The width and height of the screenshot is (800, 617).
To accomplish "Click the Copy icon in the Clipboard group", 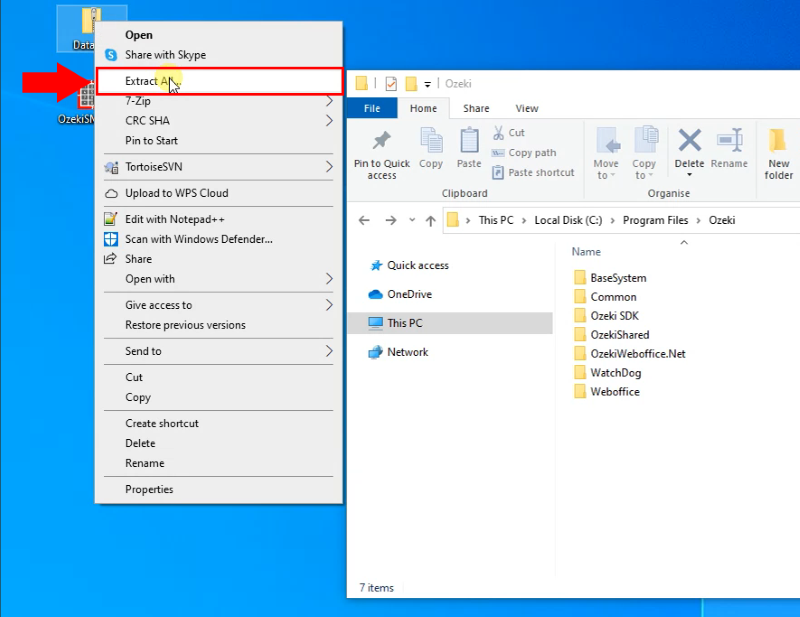I will pos(431,140).
